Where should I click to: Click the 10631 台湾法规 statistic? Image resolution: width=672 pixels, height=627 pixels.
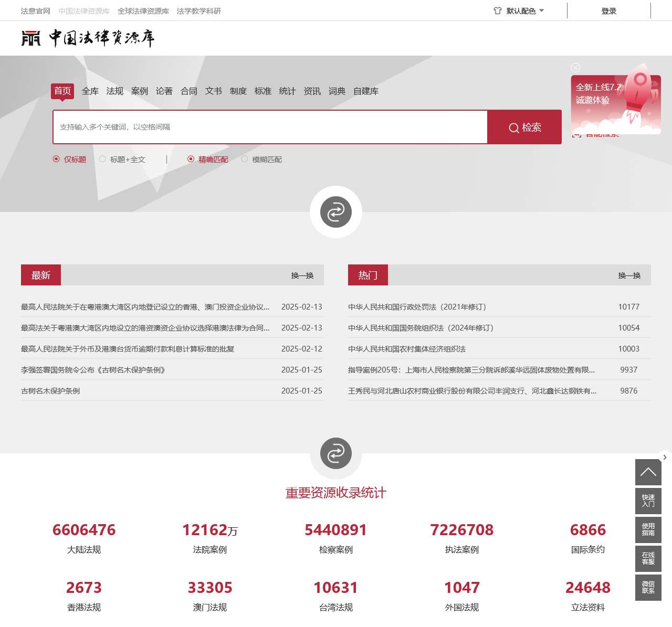coord(336,597)
